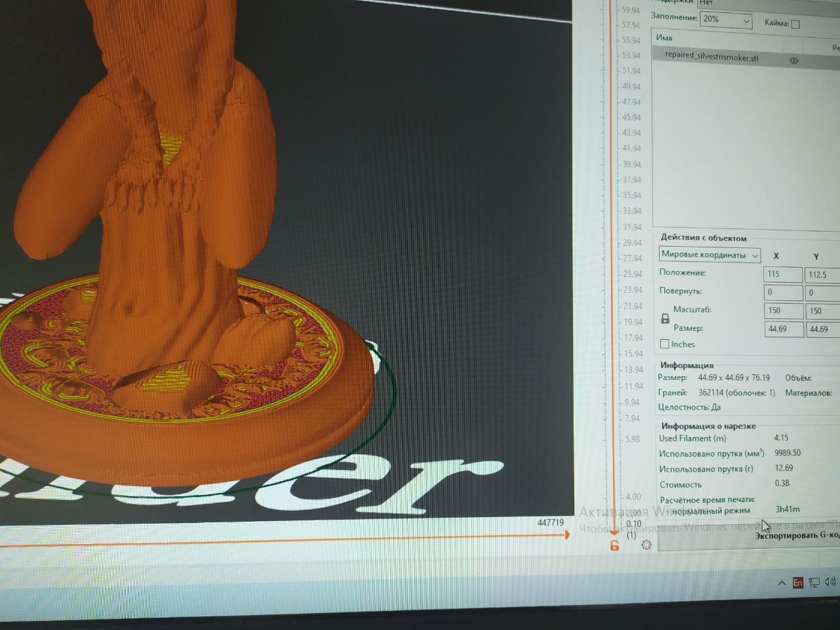Click the Стоимость value 0.38
Viewport: 840px width, 630px height.
(782, 483)
